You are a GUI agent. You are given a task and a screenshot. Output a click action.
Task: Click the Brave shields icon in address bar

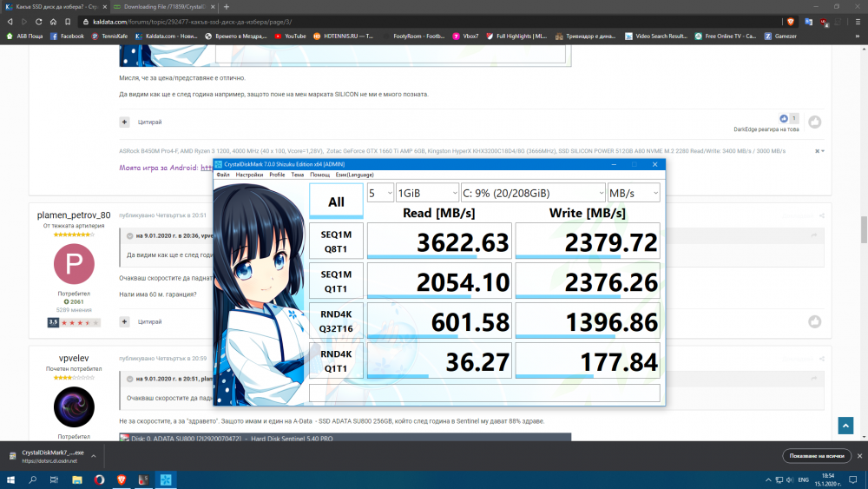[791, 22]
